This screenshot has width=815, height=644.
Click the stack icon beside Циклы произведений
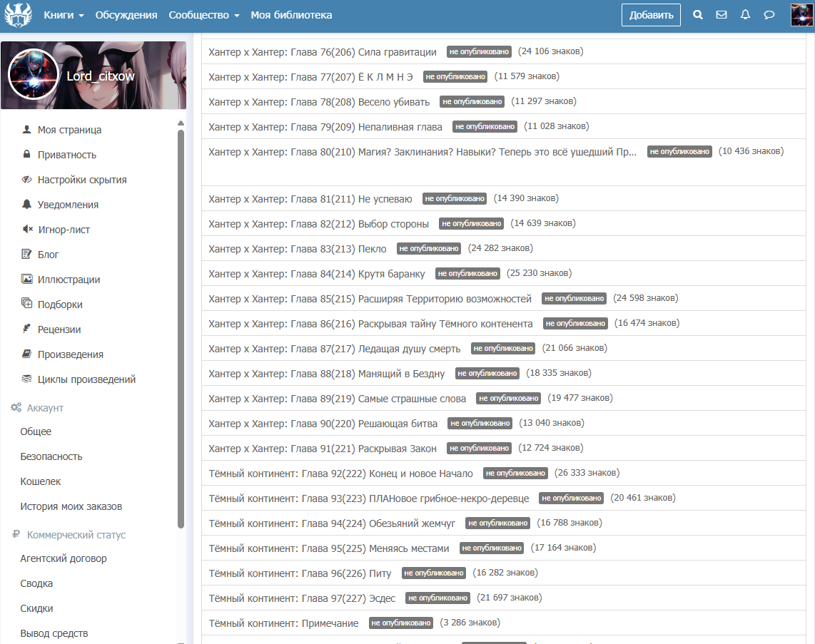[x=26, y=379]
